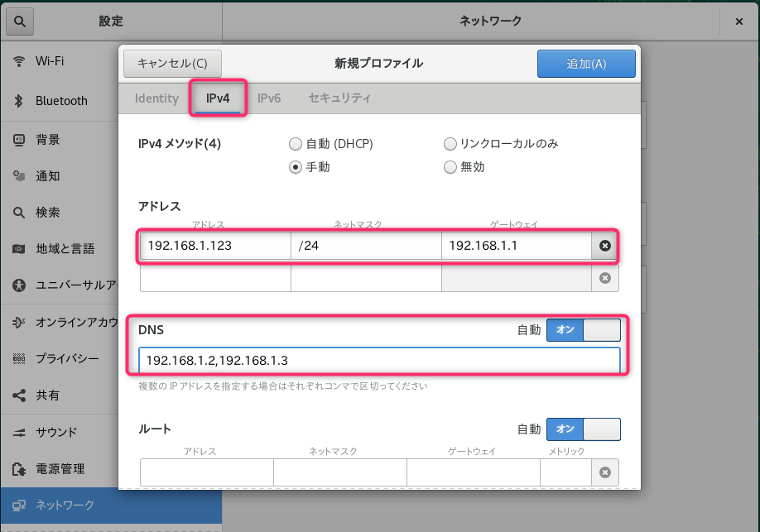760x532 pixels.
Task: Toggle the ルート 自動 switch
Action: [x=584, y=429]
